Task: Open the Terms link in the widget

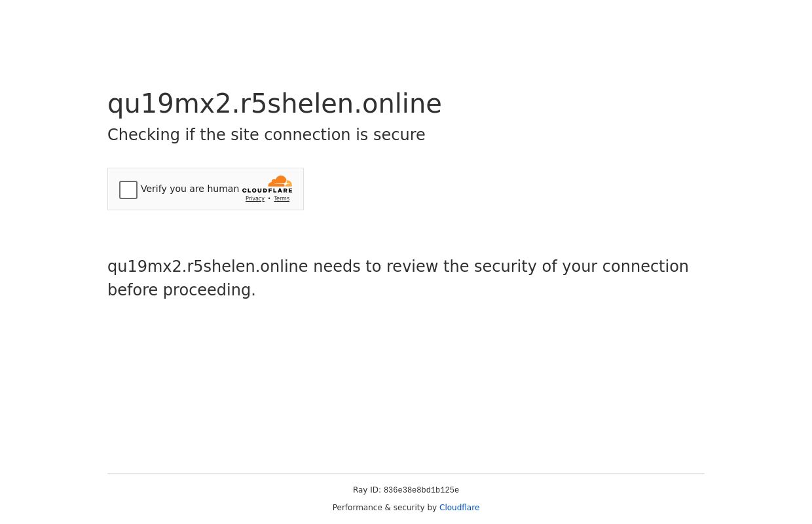Action: 282,199
